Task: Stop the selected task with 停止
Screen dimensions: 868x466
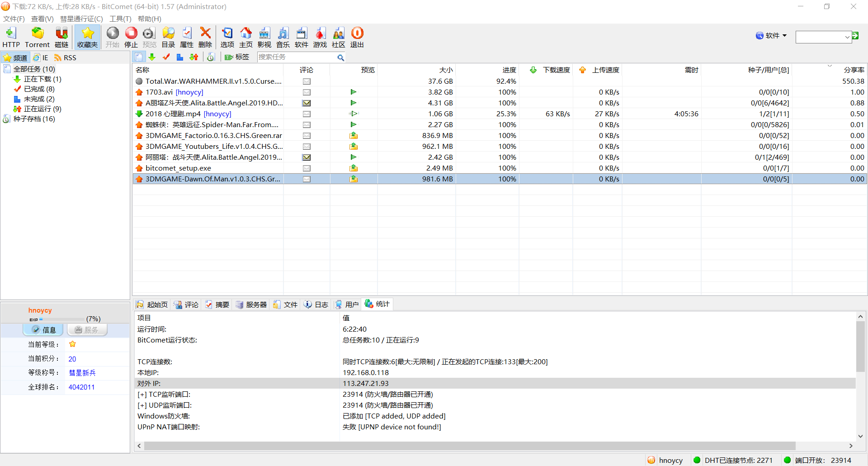Action: coord(131,38)
